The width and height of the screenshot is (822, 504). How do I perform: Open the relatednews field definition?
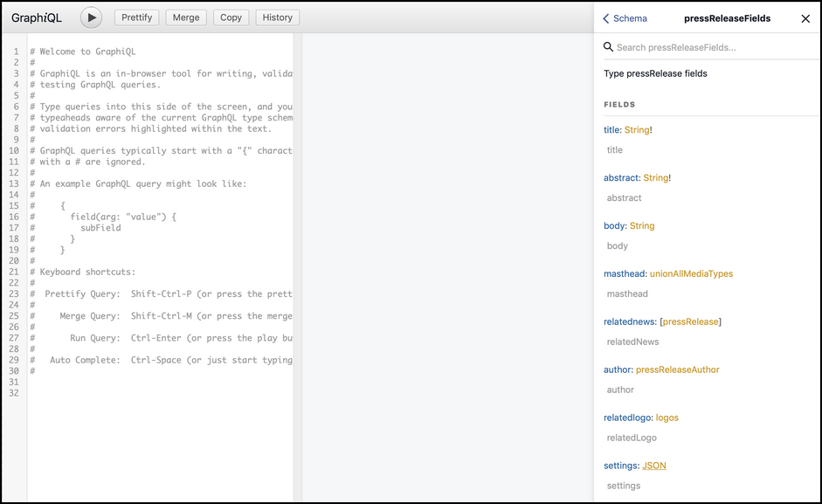[629, 321]
